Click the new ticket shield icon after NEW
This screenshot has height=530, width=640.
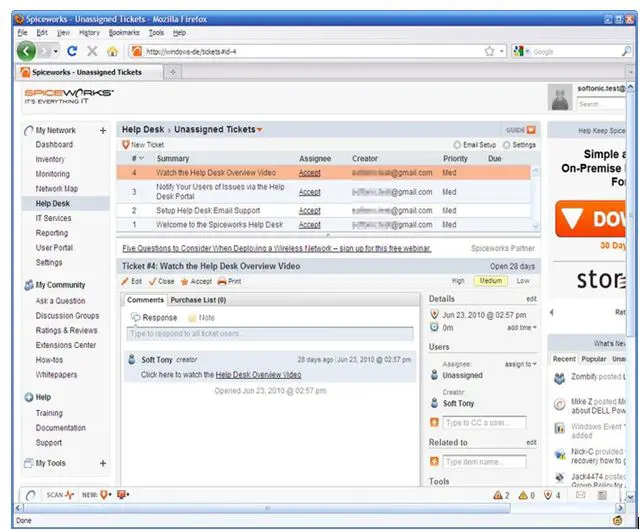point(104,495)
